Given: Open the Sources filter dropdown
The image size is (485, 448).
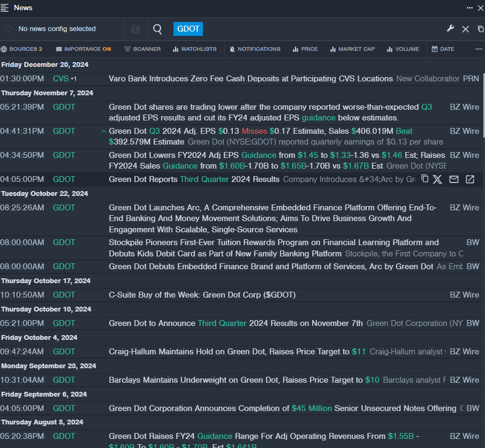Looking at the screenshot, I should [22, 49].
